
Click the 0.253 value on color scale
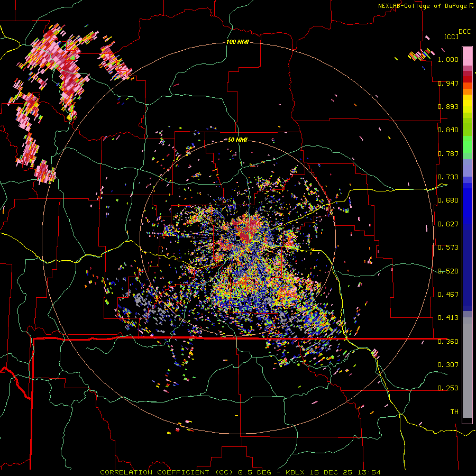pyautogui.click(x=448, y=388)
